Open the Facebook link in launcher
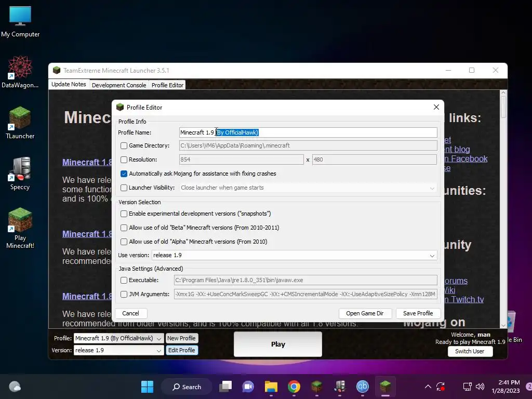532x399 pixels. (466, 158)
